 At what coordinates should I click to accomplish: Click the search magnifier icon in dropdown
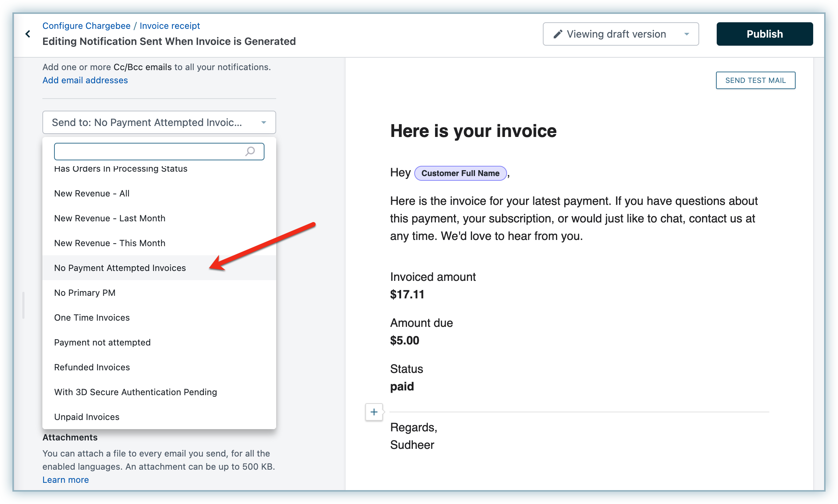[250, 151]
